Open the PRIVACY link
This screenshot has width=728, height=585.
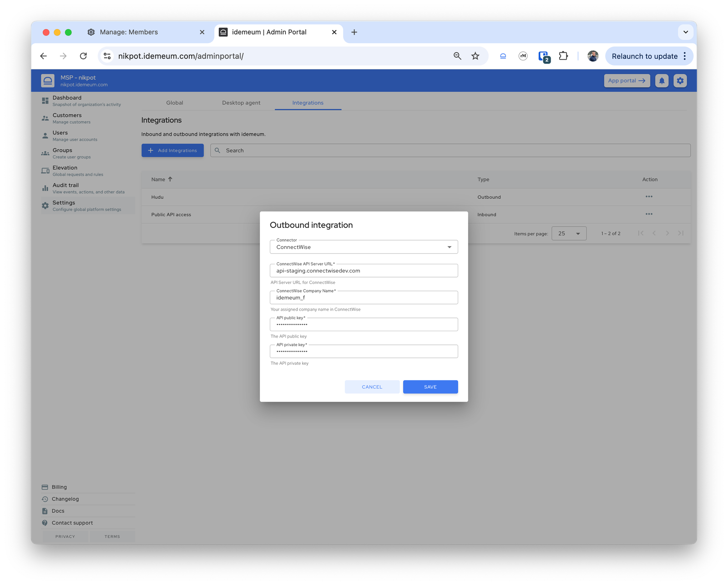click(65, 536)
